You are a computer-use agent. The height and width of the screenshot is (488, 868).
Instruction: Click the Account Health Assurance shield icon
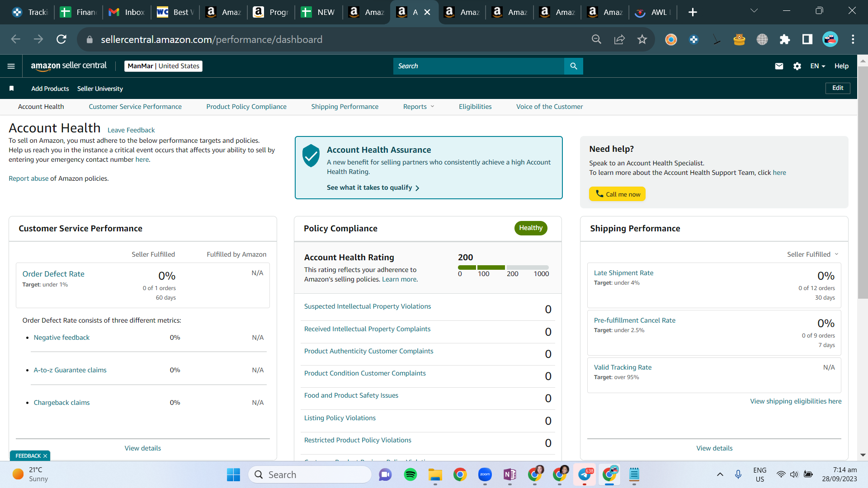click(x=311, y=156)
